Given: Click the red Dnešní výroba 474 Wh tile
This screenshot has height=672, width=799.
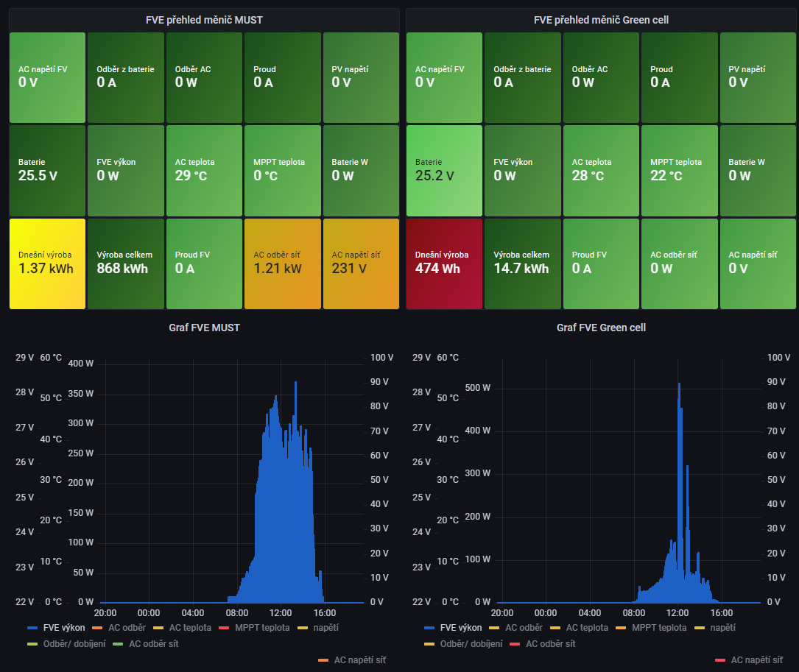Looking at the screenshot, I should [x=444, y=264].
